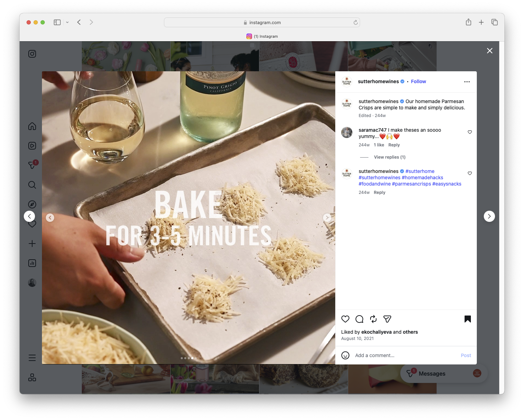Open the Dashboard insights icon
This screenshot has height=420, width=524.
pyautogui.click(x=32, y=263)
